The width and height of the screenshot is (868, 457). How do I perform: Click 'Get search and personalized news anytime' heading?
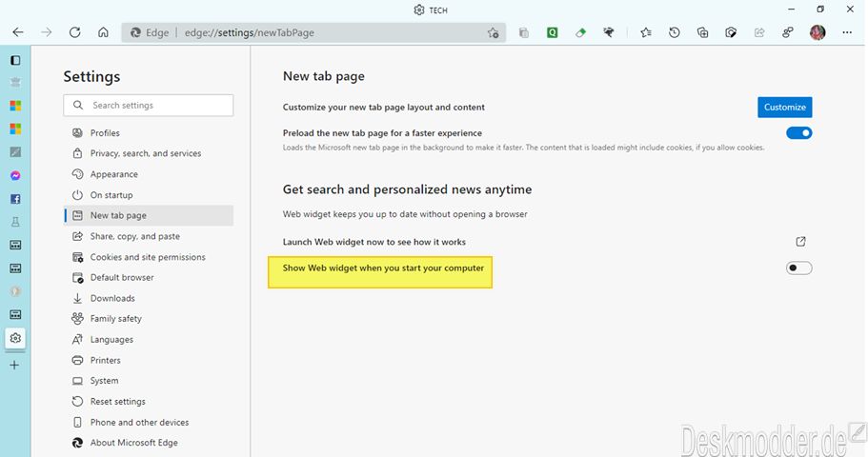pyautogui.click(x=407, y=189)
